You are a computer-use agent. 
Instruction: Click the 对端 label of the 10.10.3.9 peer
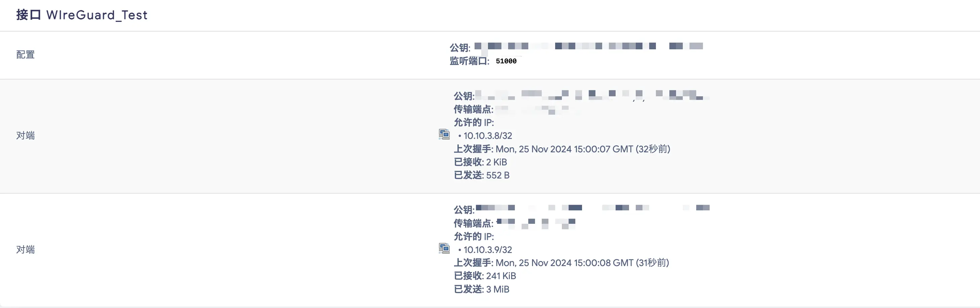point(26,250)
